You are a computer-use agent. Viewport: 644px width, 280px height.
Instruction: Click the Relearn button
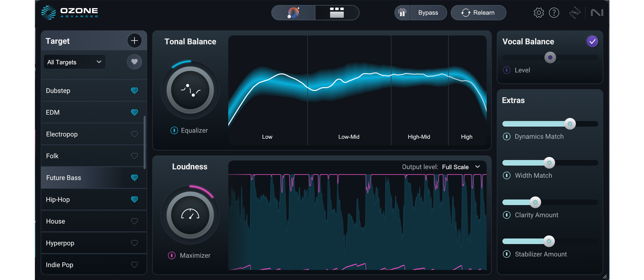(478, 13)
